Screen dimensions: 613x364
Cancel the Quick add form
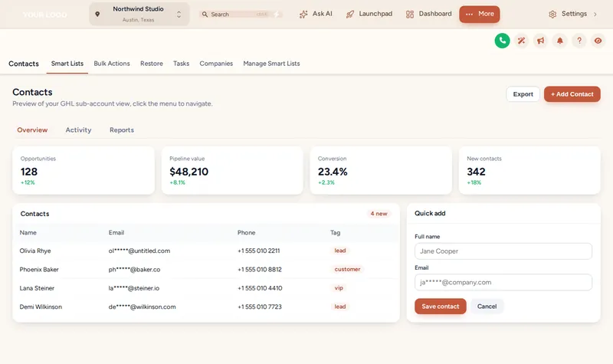point(487,307)
